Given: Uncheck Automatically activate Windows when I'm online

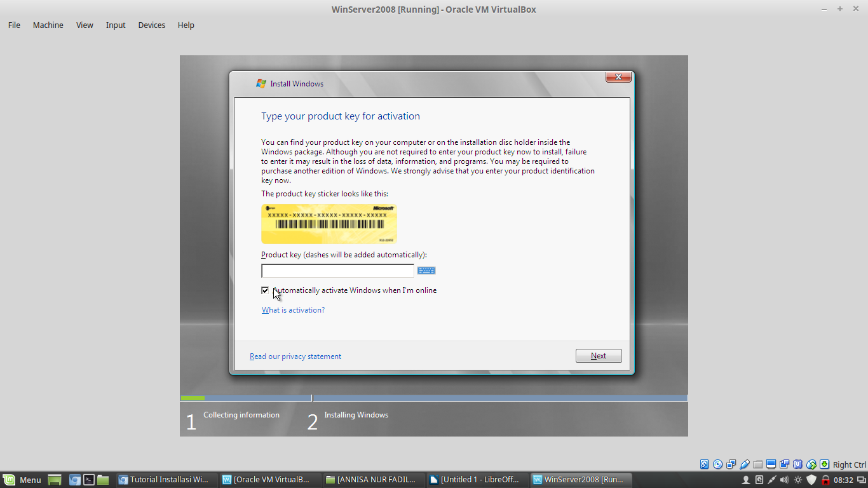Looking at the screenshot, I should [265, 290].
